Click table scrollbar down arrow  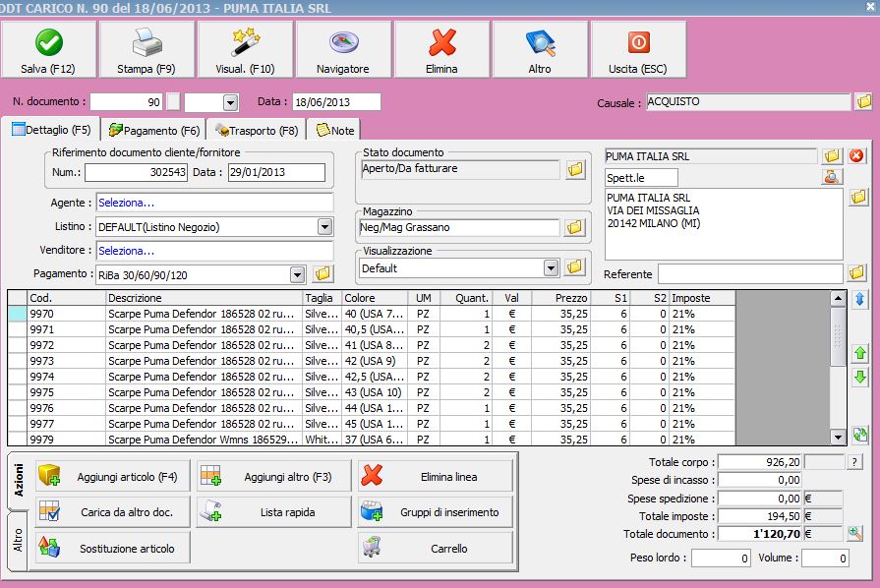pyautogui.click(x=838, y=438)
